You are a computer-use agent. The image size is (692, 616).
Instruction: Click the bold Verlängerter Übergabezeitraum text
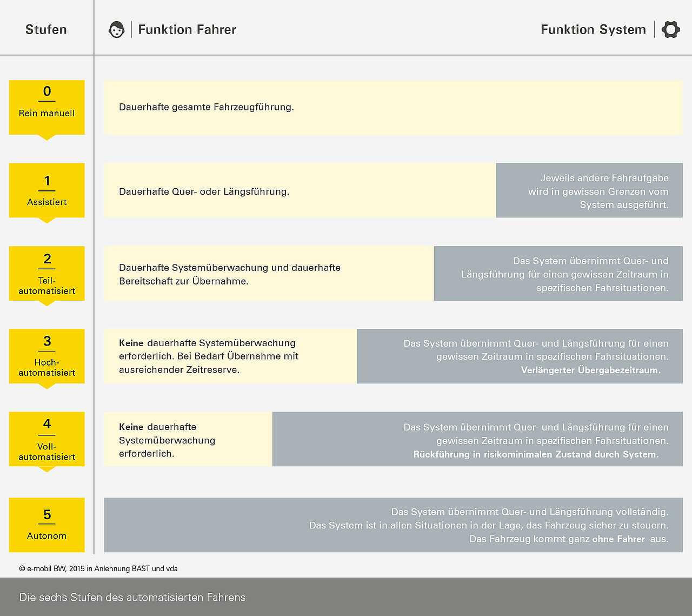pos(591,370)
